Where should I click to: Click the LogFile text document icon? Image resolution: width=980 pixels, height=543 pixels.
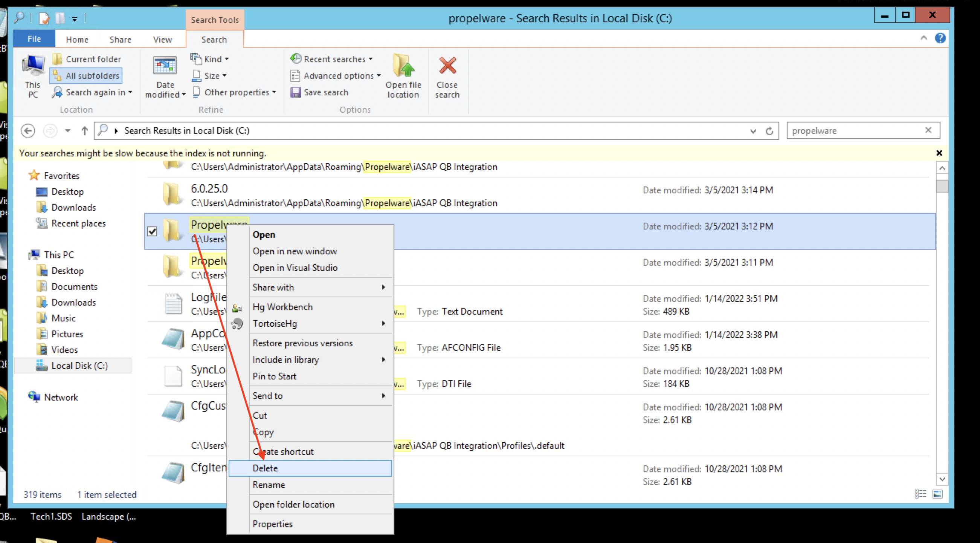pyautogui.click(x=173, y=304)
